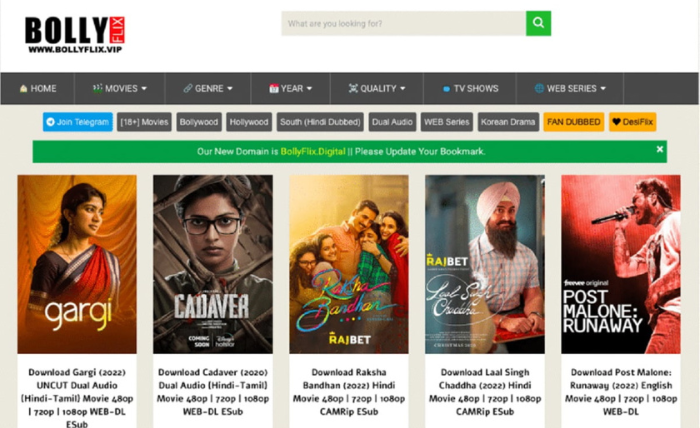This screenshot has width=700, height=428.
Task: Click the calendar icon beside YEAR
Action: point(274,88)
